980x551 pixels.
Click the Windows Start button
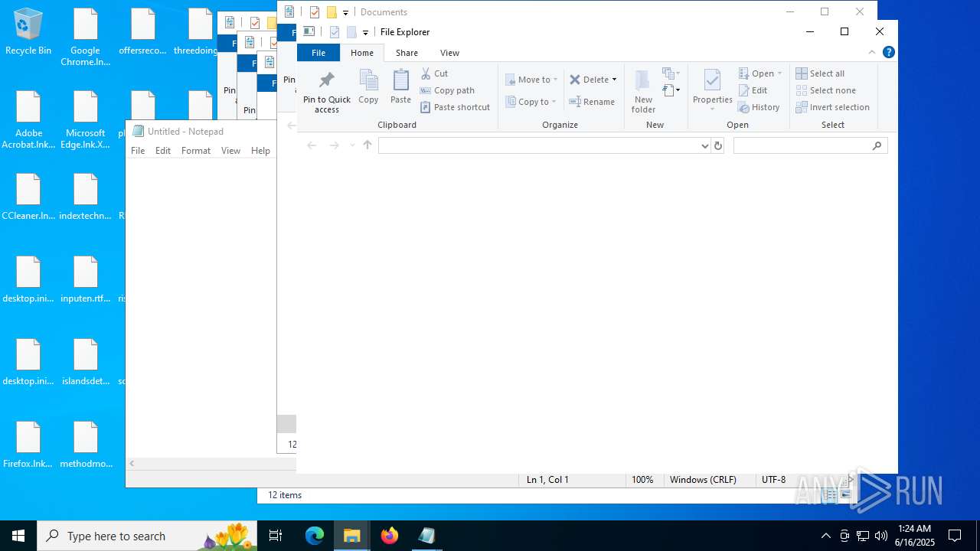[18, 536]
